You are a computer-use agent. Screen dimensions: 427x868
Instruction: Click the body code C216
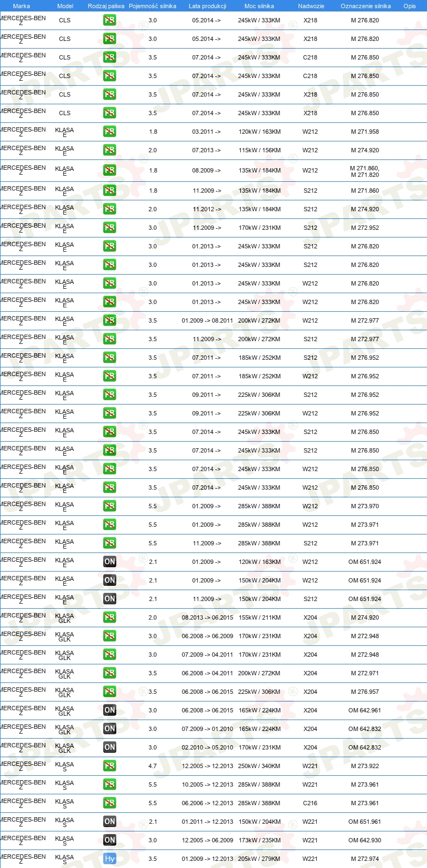(310, 803)
